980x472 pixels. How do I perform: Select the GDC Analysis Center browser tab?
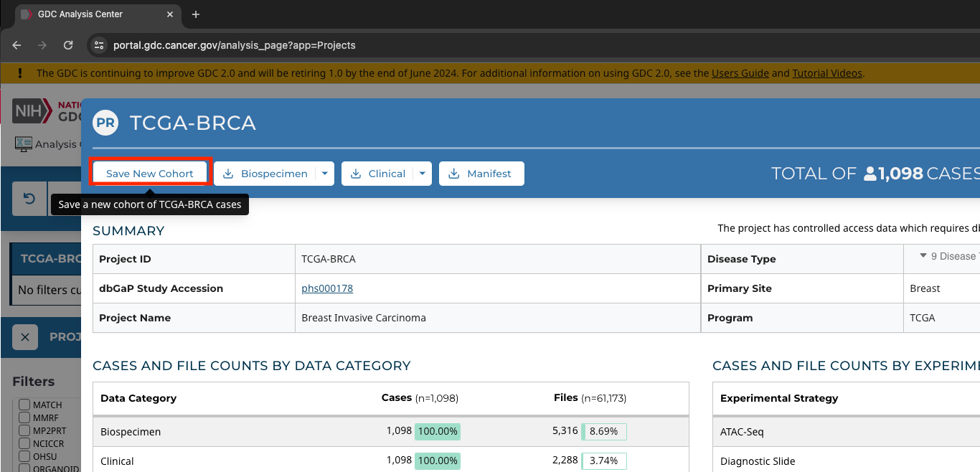tap(79, 14)
